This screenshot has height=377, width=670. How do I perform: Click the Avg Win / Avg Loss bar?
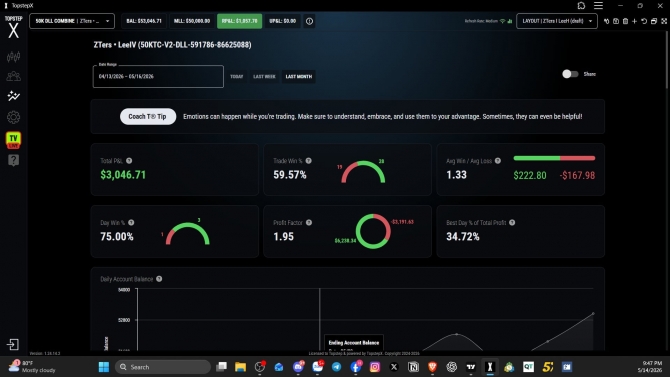[x=554, y=158]
